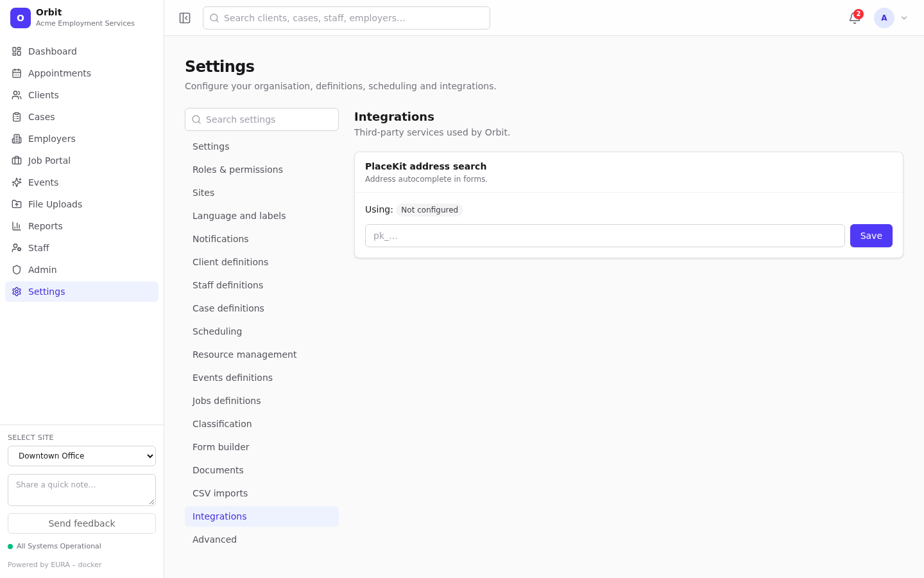The width and height of the screenshot is (924, 578).
Task: Go to Classification settings
Action: tap(262, 424)
